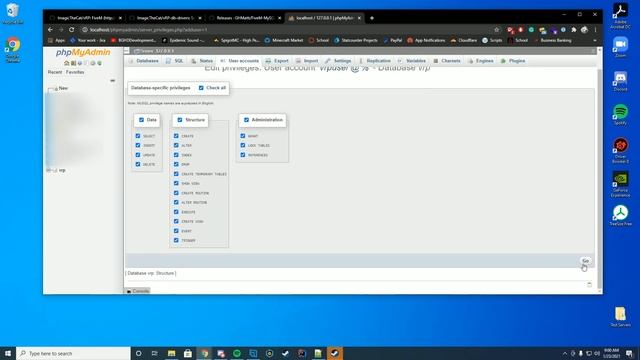The image size is (640, 360).
Task: Open Microsoft Store from the taskbar
Action: pos(188,353)
